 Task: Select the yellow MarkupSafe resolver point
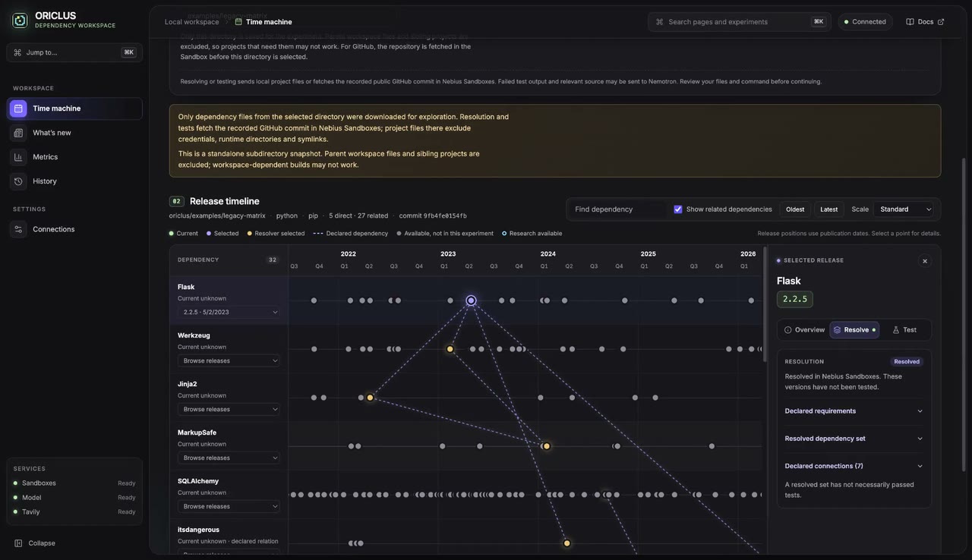(547, 446)
